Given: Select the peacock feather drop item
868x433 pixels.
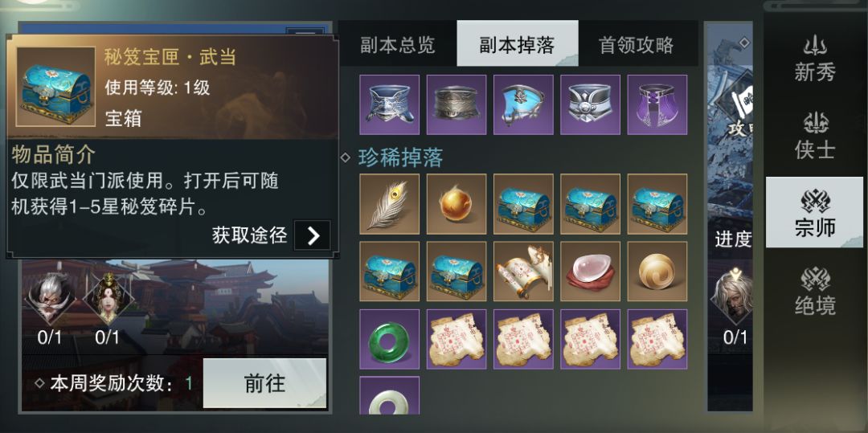Looking at the screenshot, I should coord(389,203).
